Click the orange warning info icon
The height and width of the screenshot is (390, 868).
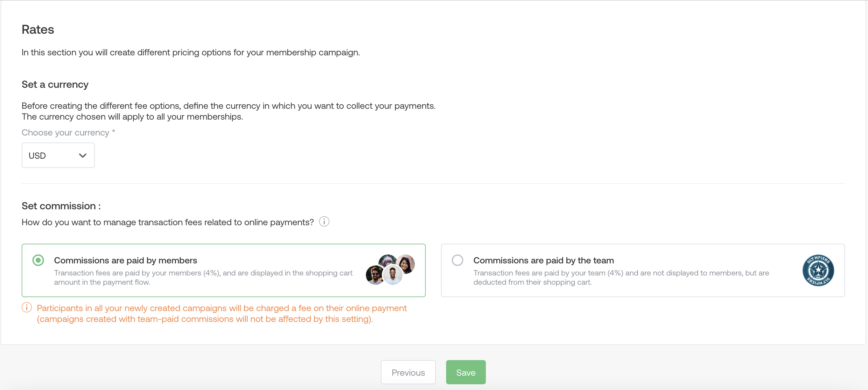point(27,308)
